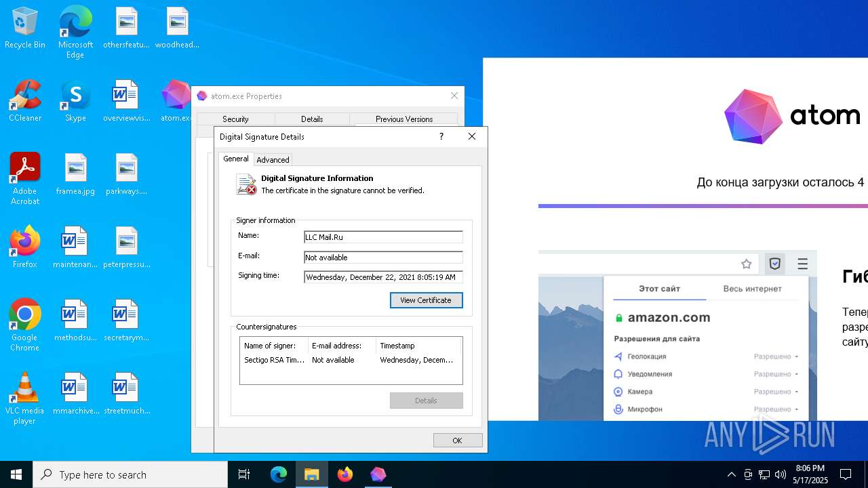The width and height of the screenshot is (868, 488).
Task: Open File Explorer from taskbar
Action: [x=312, y=474]
